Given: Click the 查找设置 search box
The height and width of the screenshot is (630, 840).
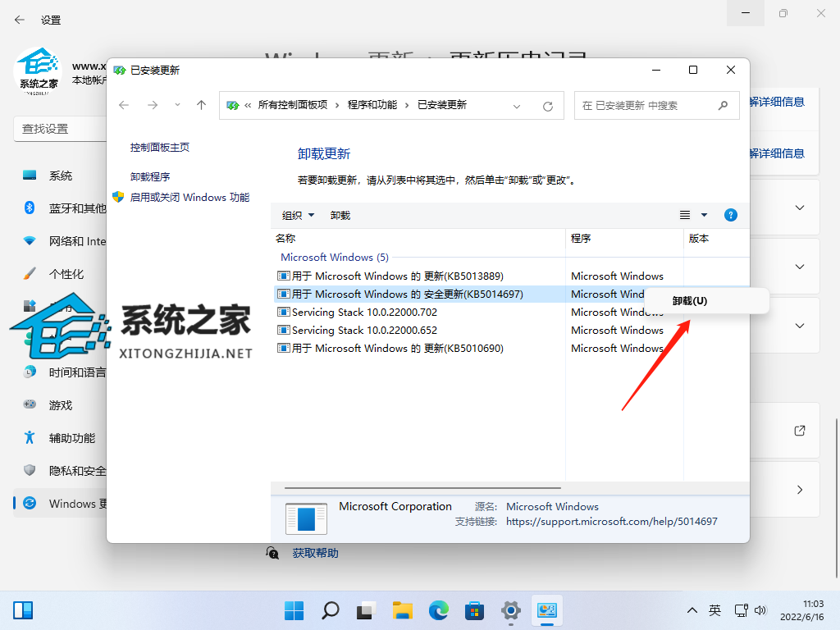Looking at the screenshot, I should [x=60, y=129].
